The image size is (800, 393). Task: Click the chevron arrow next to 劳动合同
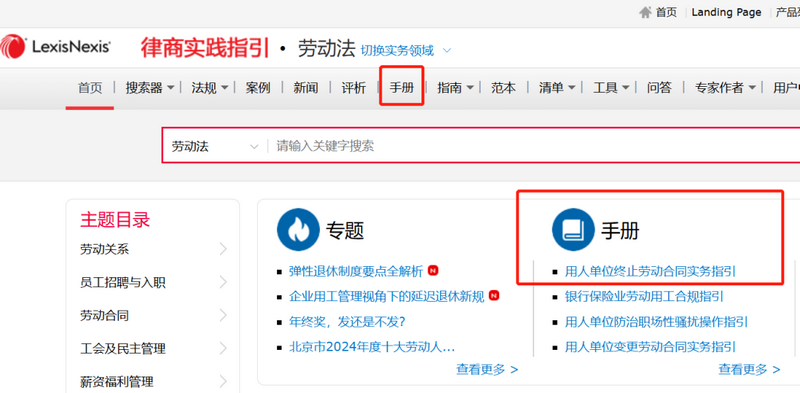pyautogui.click(x=223, y=315)
